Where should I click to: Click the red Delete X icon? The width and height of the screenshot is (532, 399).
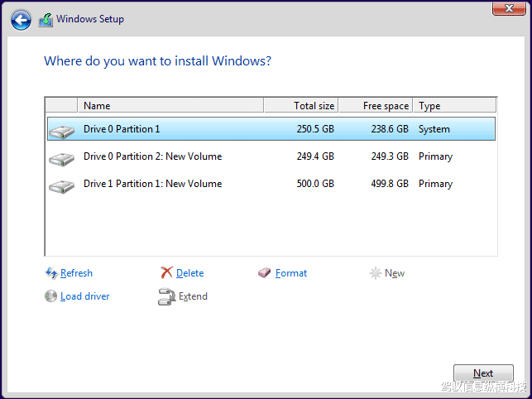(x=166, y=273)
